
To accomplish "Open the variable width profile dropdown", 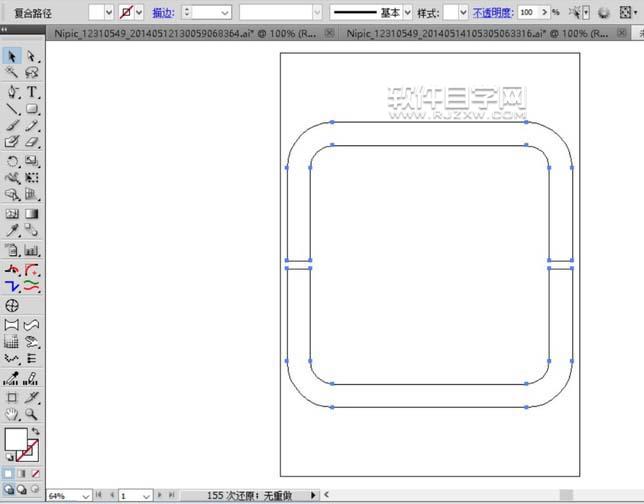I will click(317, 13).
